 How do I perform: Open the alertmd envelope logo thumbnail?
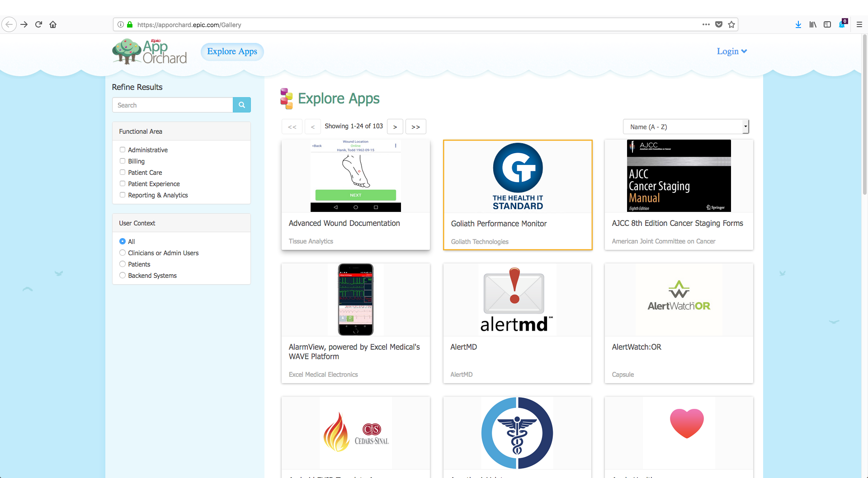coord(517,300)
